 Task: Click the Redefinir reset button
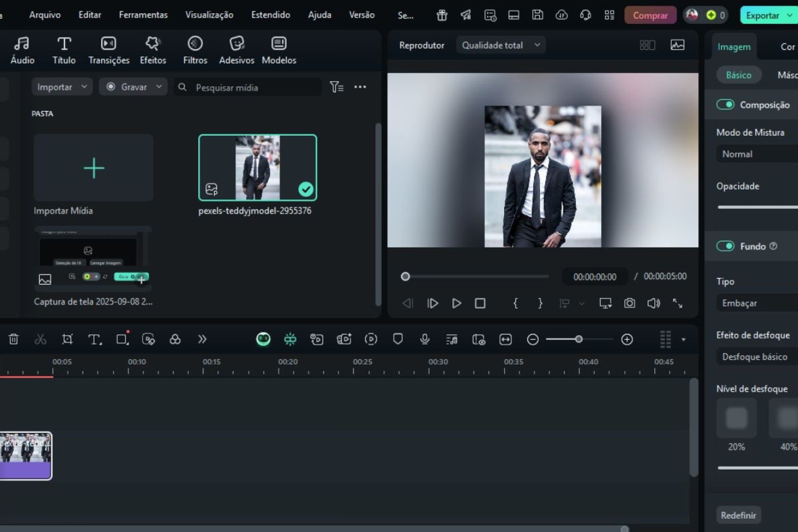click(x=738, y=515)
